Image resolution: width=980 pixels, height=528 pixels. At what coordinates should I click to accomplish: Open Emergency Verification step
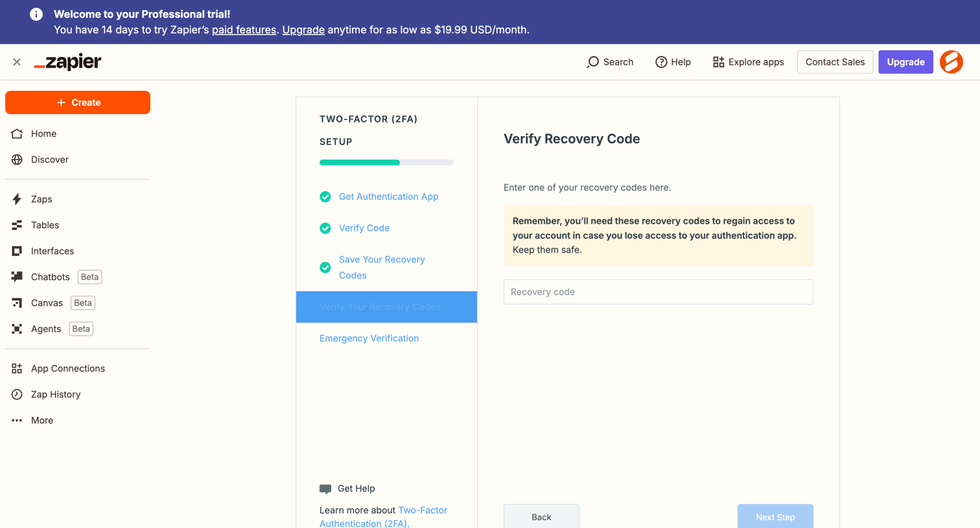pyautogui.click(x=369, y=339)
